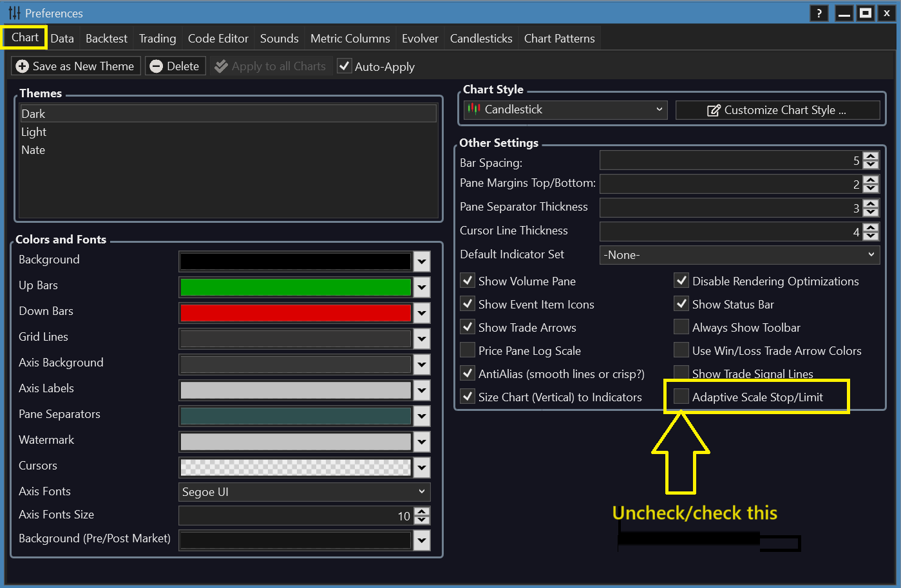Enable the Adaptive Scale Stop/Limit checkbox

click(681, 397)
